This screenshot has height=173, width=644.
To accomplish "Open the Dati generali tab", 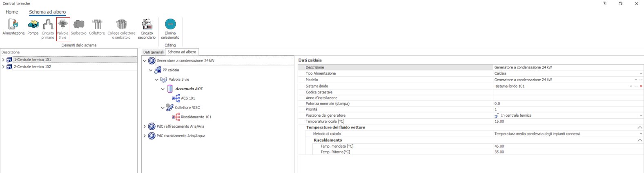I will 153,52.
